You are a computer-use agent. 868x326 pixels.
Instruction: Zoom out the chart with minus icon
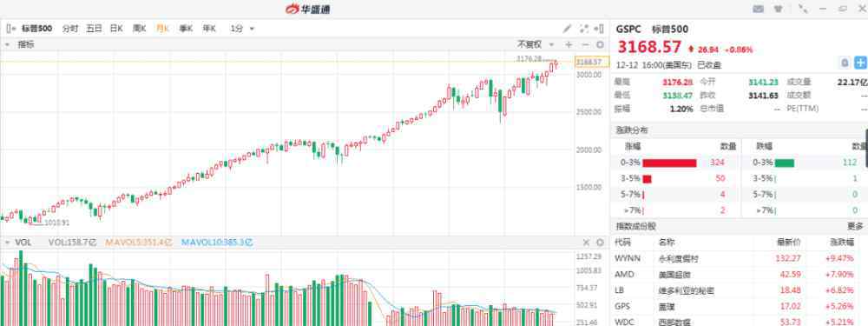click(585, 44)
